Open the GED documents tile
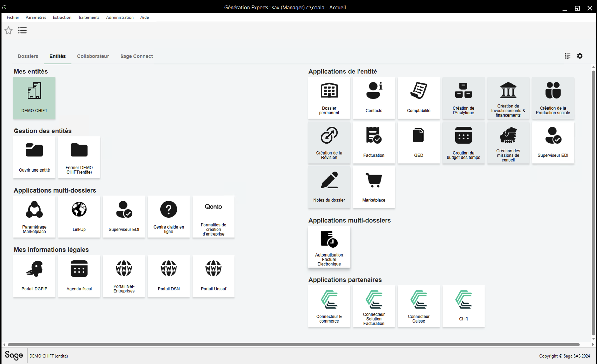The image size is (597, 364). pos(419,143)
